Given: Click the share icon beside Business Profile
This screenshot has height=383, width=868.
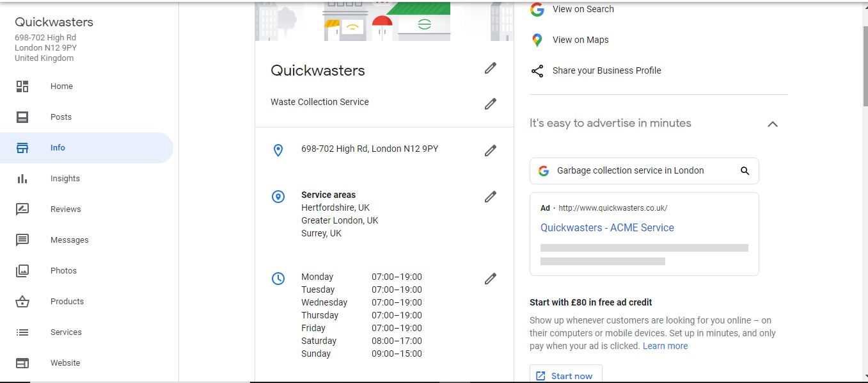Looking at the screenshot, I should point(537,71).
